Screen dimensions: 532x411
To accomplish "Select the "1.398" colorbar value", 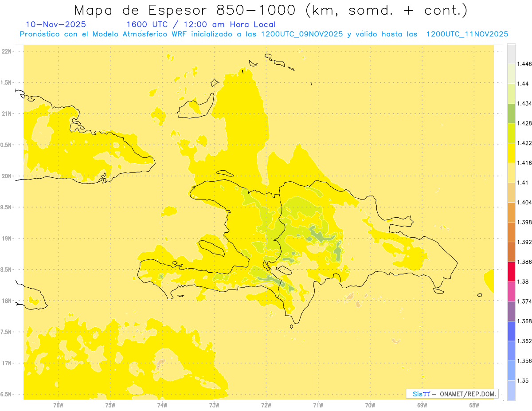I will click(525, 222).
